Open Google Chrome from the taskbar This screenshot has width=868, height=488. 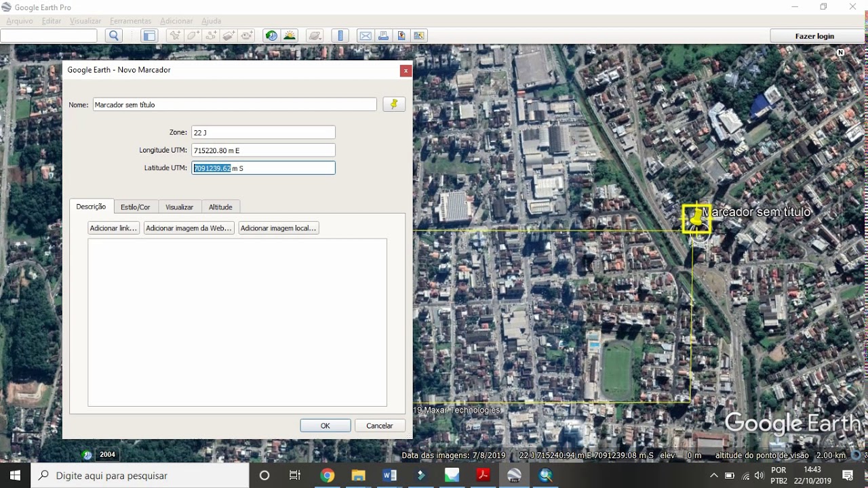pos(327,475)
